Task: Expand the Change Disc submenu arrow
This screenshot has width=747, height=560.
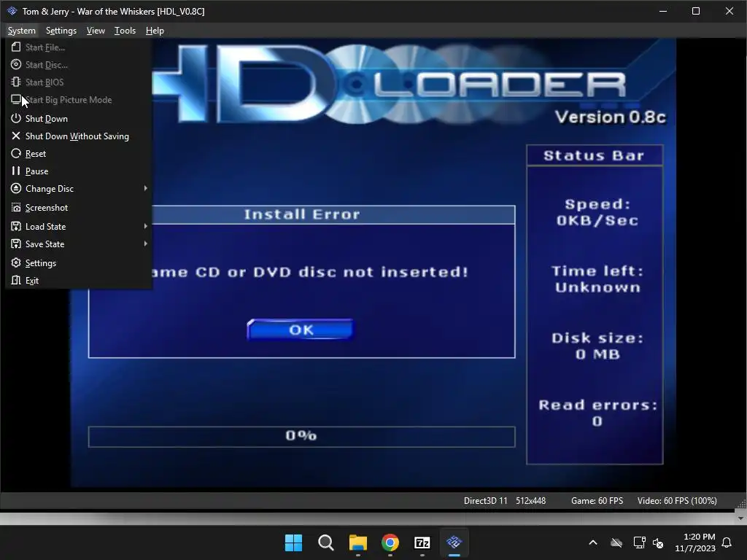Action: [x=145, y=188]
